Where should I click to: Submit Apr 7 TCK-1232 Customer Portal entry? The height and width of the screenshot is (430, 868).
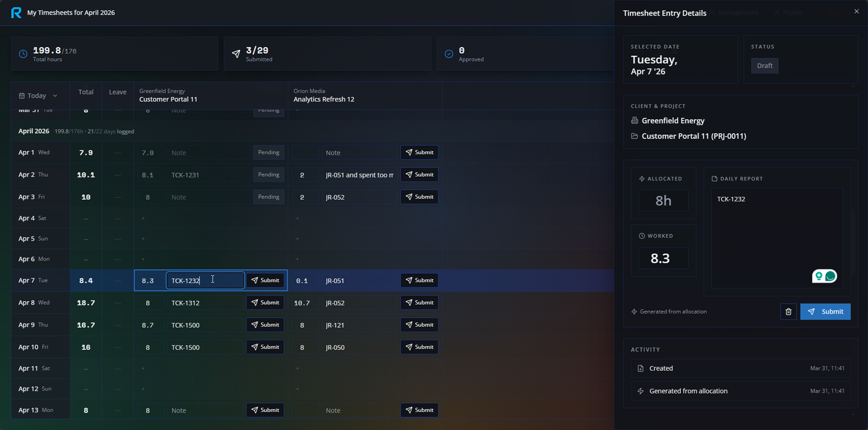pyautogui.click(x=265, y=281)
